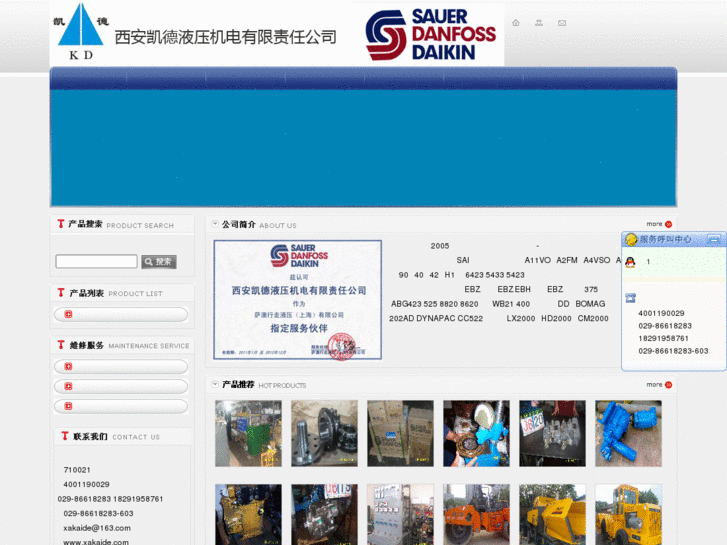727x545 pixels.
Task: Click 029-86618283-603 in the service panel
Action: click(673, 351)
